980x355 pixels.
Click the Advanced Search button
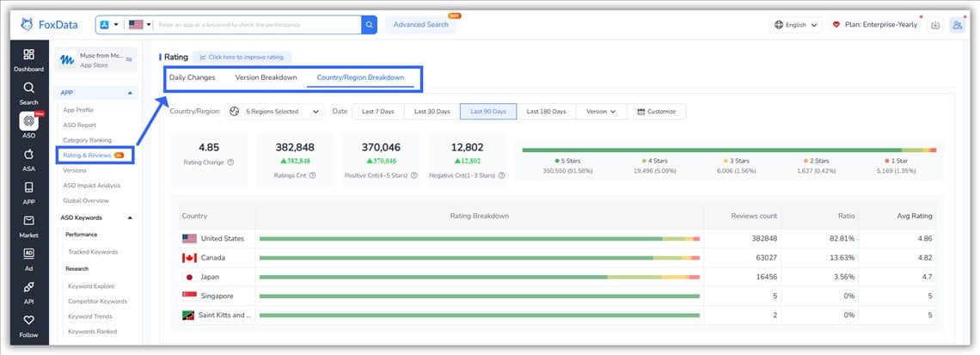(420, 25)
